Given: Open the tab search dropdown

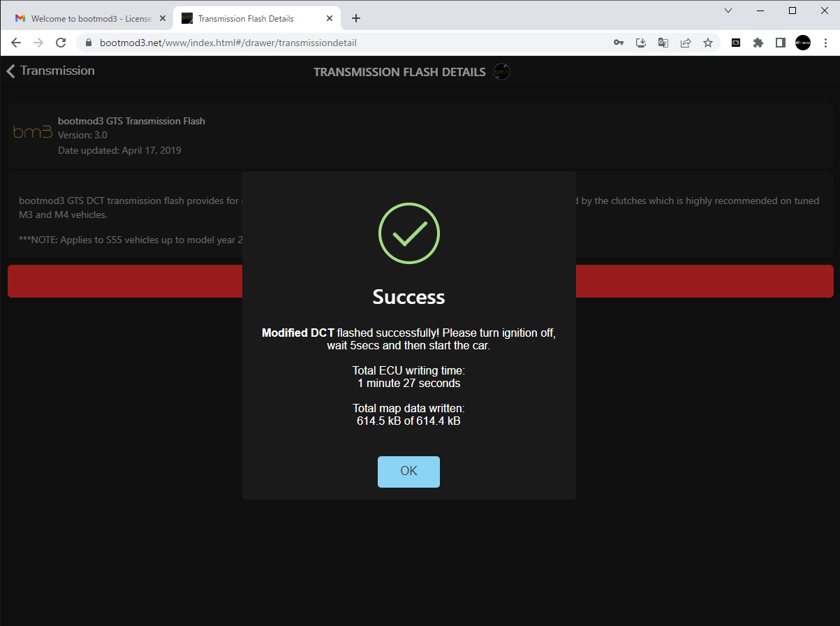Looking at the screenshot, I should [x=728, y=10].
